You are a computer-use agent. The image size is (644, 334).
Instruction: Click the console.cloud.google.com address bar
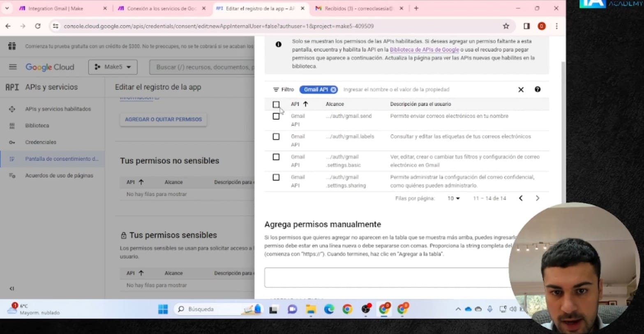coord(282,26)
